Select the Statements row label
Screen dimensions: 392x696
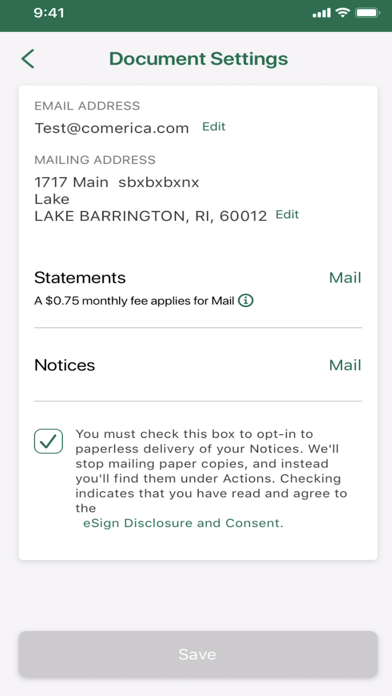click(x=80, y=278)
